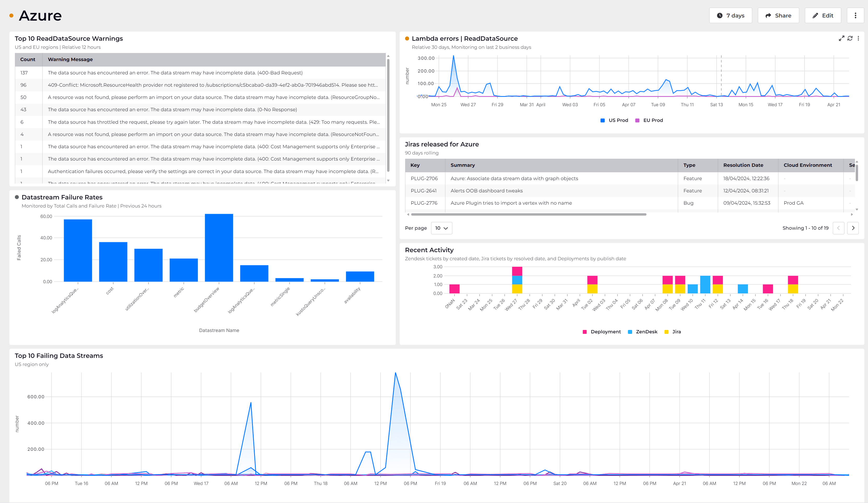Image resolution: width=868 pixels, height=503 pixels.
Task: Click the 7 days time range button
Action: (731, 15)
